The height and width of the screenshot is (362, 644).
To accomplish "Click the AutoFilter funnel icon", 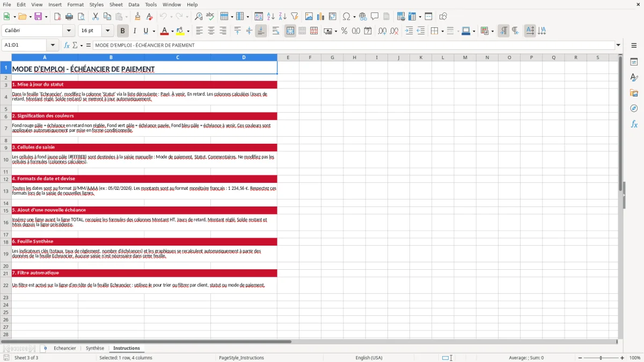I will (294, 17).
